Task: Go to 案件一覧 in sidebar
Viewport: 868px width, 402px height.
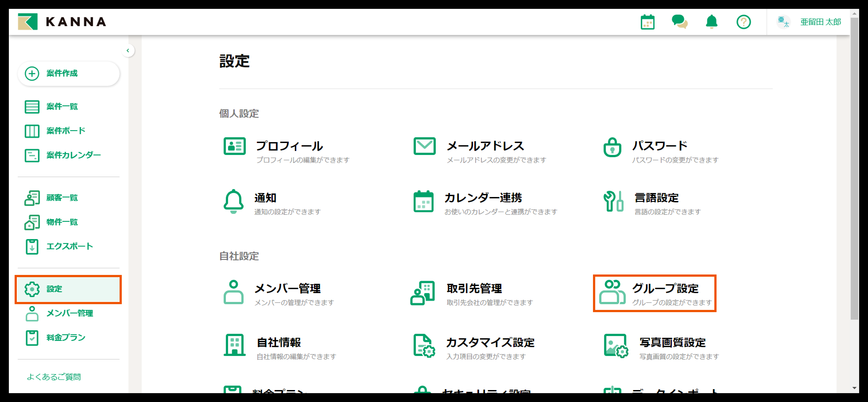Action: coord(62,106)
